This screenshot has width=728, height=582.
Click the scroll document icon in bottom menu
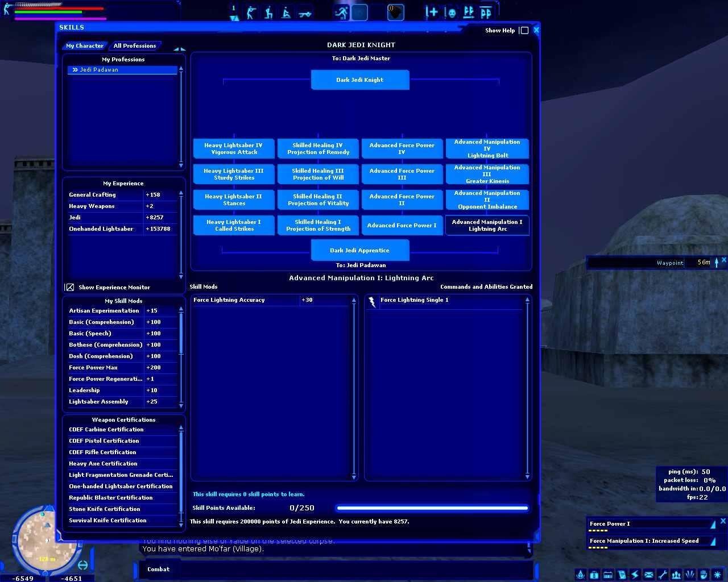tap(622, 575)
